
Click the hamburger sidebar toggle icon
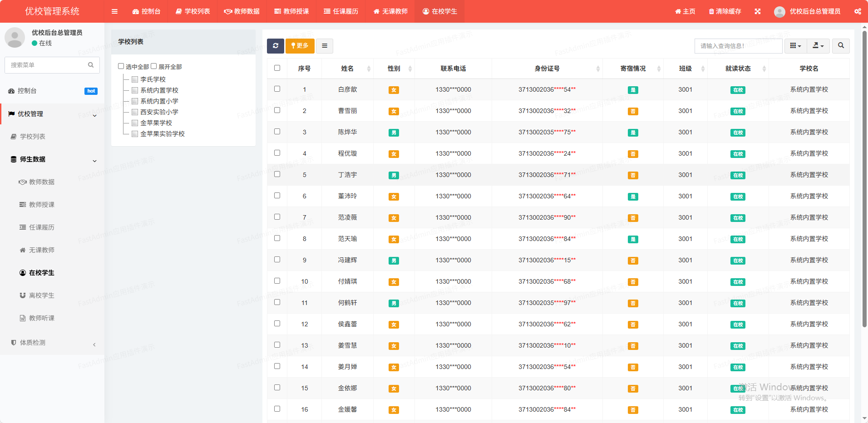114,11
